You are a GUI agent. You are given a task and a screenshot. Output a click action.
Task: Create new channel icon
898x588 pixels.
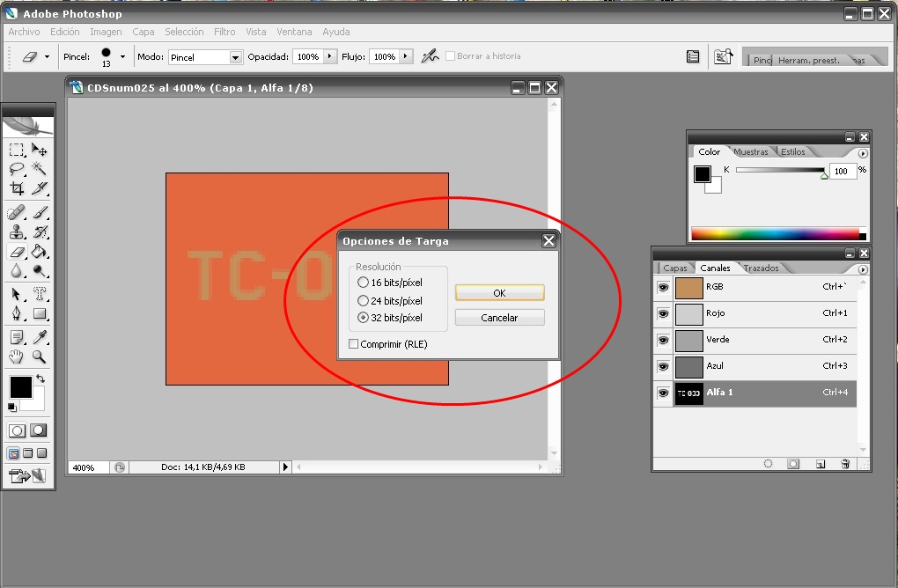click(x=821, y=464)
